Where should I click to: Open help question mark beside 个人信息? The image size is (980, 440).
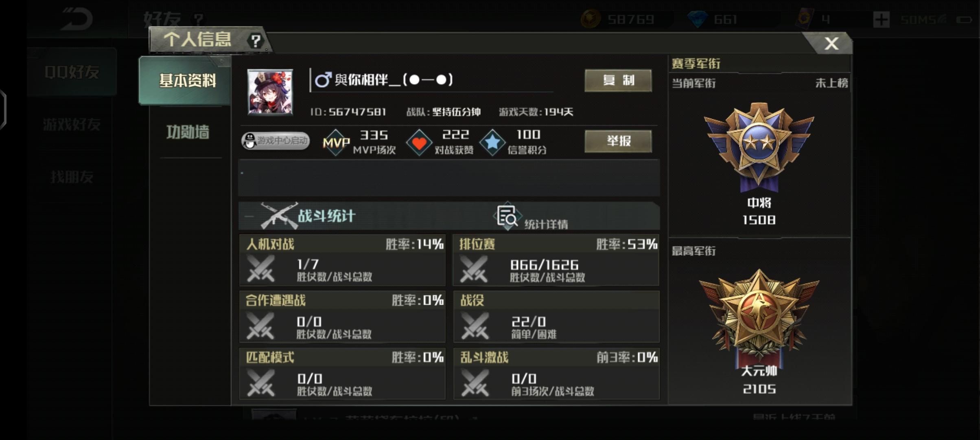point(256,40)
